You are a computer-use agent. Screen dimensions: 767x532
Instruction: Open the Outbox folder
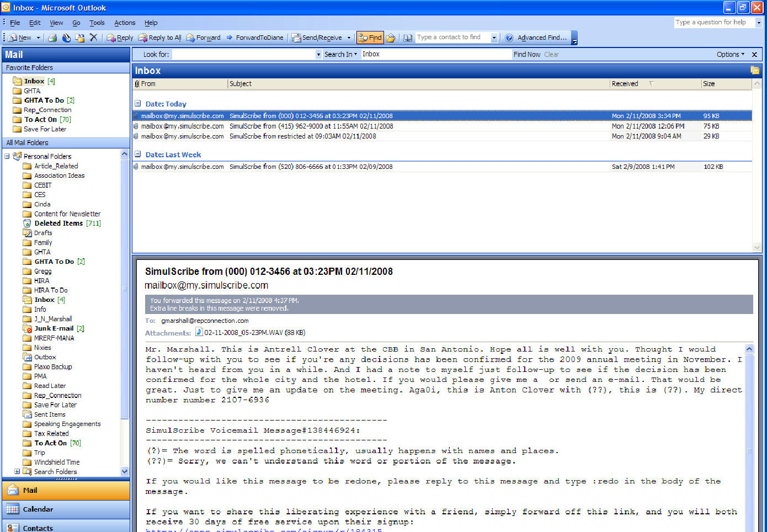39,357
